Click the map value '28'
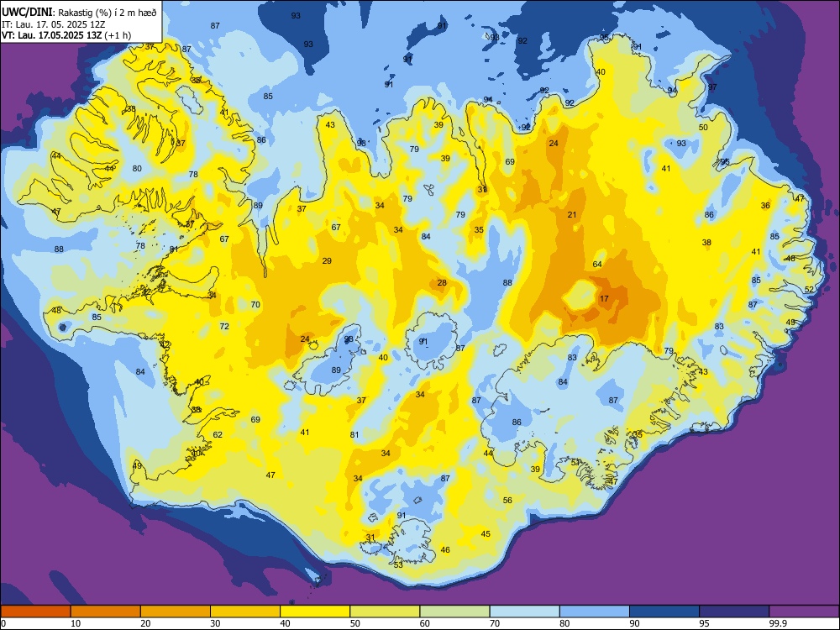Viewport: 840px width, 630px height. coord(442,283)
